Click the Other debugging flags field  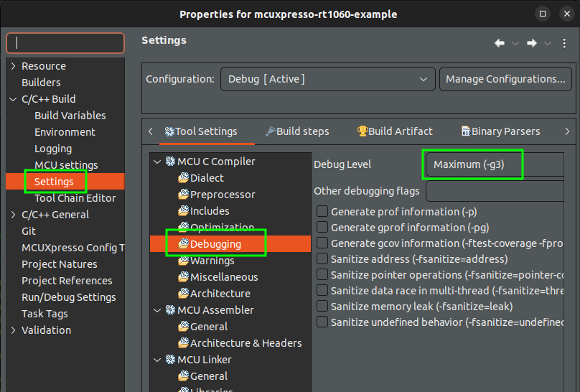(x=502, y=192)
